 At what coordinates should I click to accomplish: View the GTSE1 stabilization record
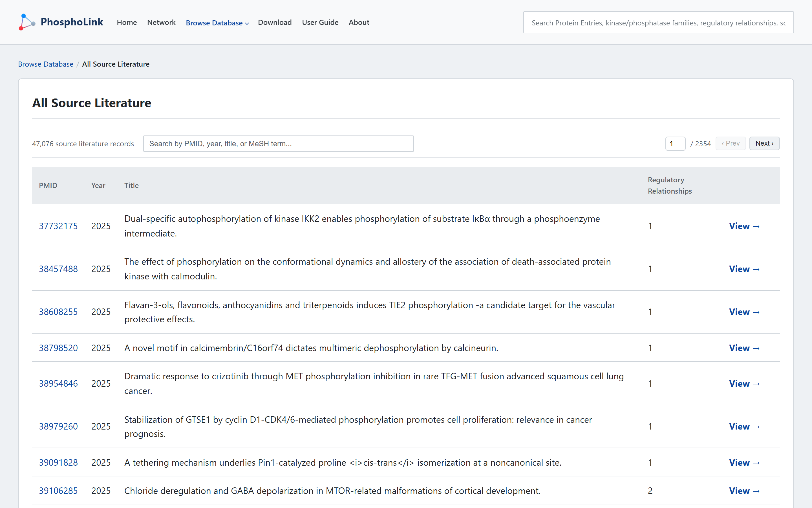(744, 427)
